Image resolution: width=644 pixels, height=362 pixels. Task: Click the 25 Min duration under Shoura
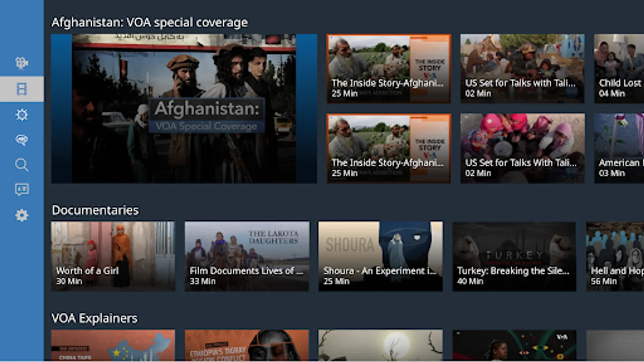click(336, 281)
